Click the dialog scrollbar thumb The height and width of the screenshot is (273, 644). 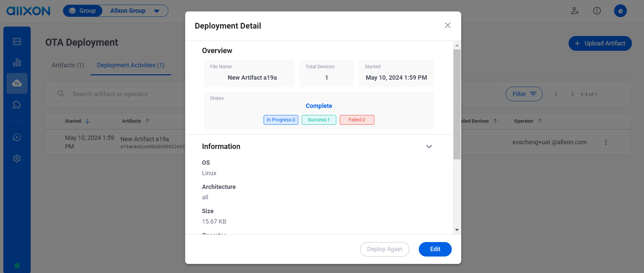(457, 104)
